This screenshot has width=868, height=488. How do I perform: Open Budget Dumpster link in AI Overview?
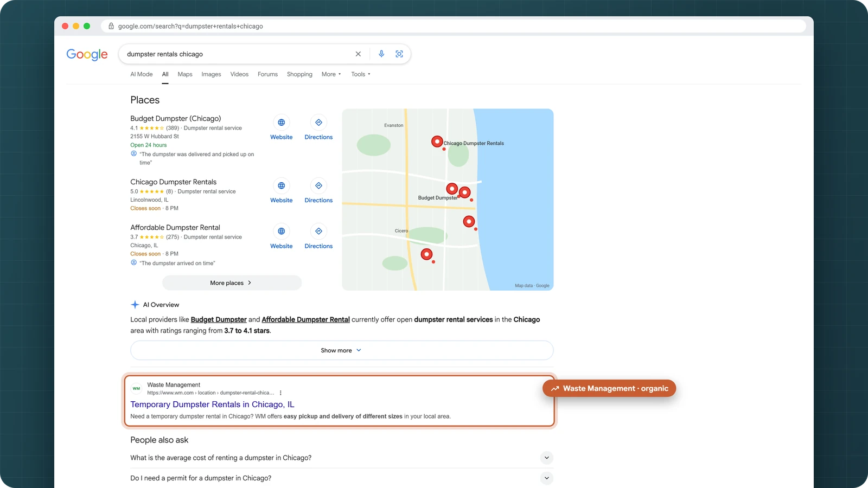tap(219, 319)
